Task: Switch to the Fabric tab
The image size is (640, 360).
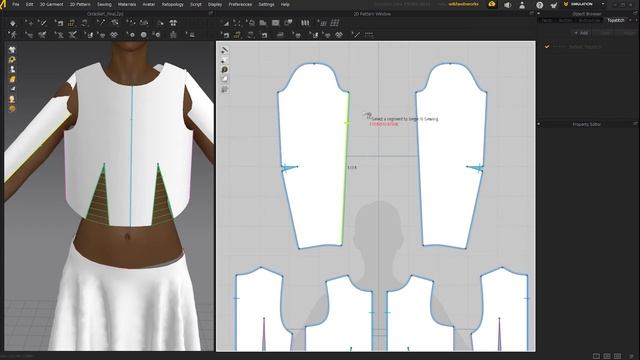Action: point(547,20)
